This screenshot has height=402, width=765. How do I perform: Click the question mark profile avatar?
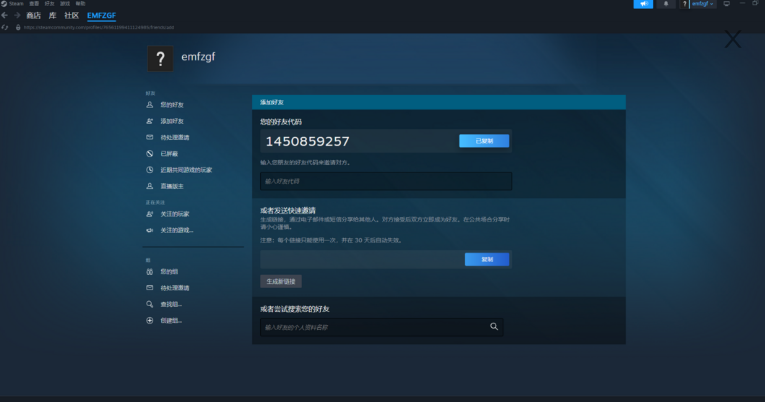[160, 58]
